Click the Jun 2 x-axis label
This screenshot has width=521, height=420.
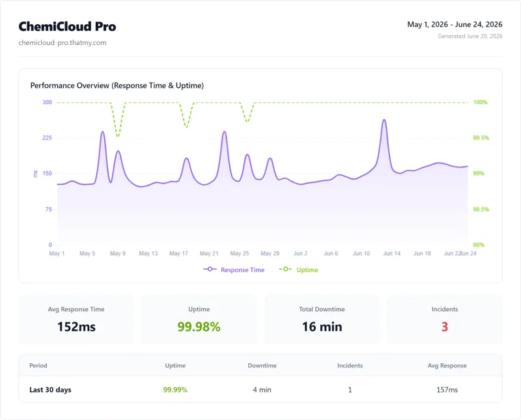300,253
